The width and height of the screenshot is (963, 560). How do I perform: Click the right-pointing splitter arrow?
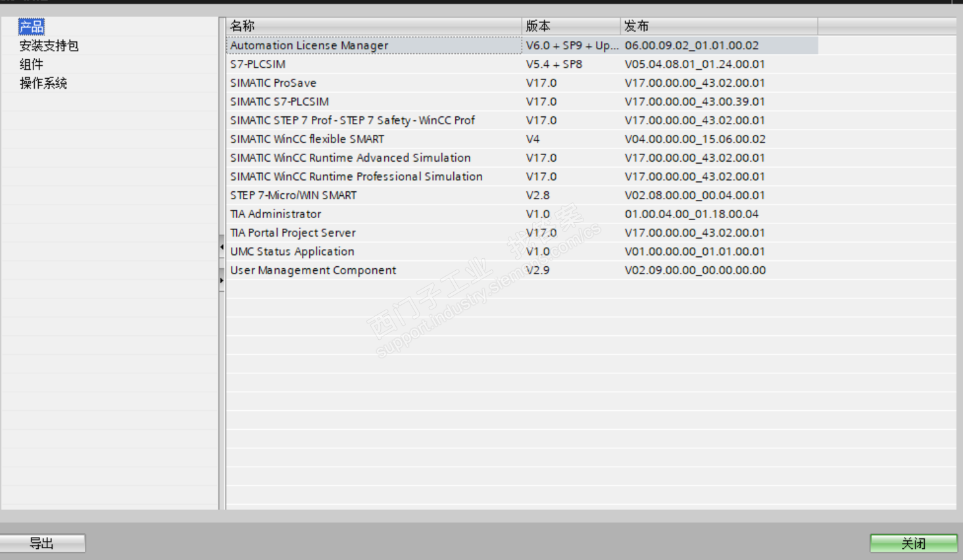coord(222,280)
